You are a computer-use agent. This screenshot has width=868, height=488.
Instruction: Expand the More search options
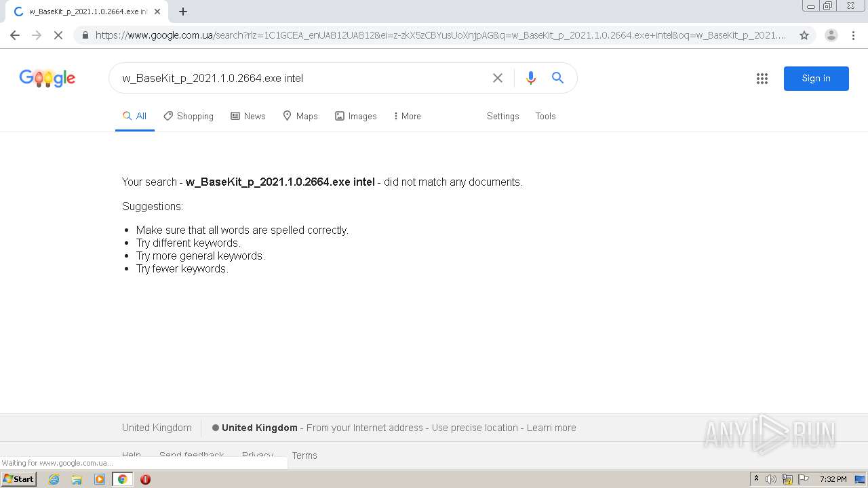tap(408, 116)
